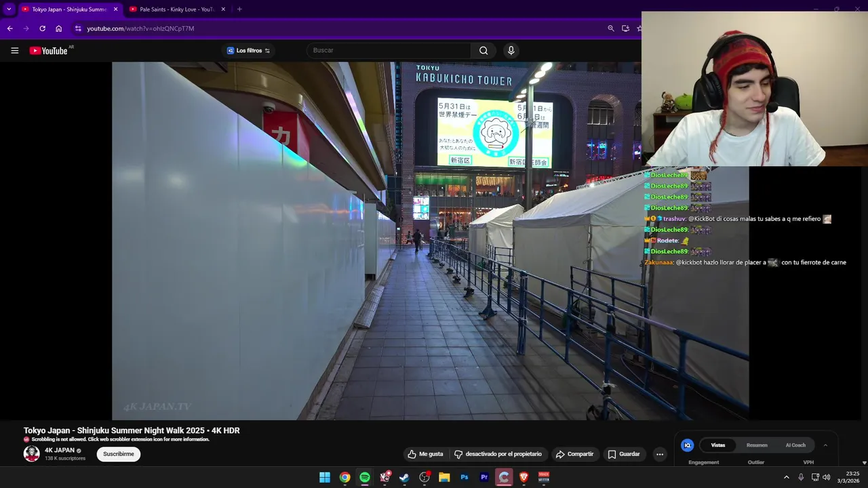Viewport: 868px width, 488px height.
Task: Select the Tokyo Japan - Shinjuku Summer tab
Action: click(x=68, y=9)
